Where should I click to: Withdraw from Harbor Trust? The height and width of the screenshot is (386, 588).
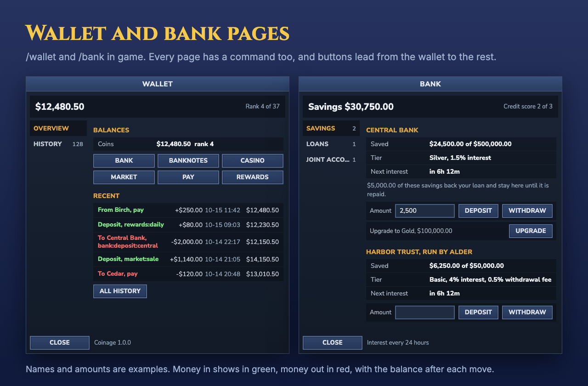(x=527, y=312)
